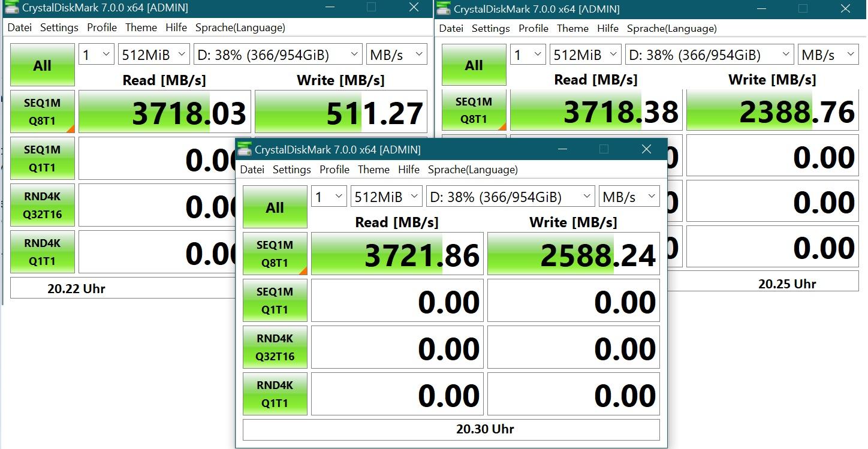
Task: Expand MB/s unit dropdown in front window
Action: (x=629, y=197)
